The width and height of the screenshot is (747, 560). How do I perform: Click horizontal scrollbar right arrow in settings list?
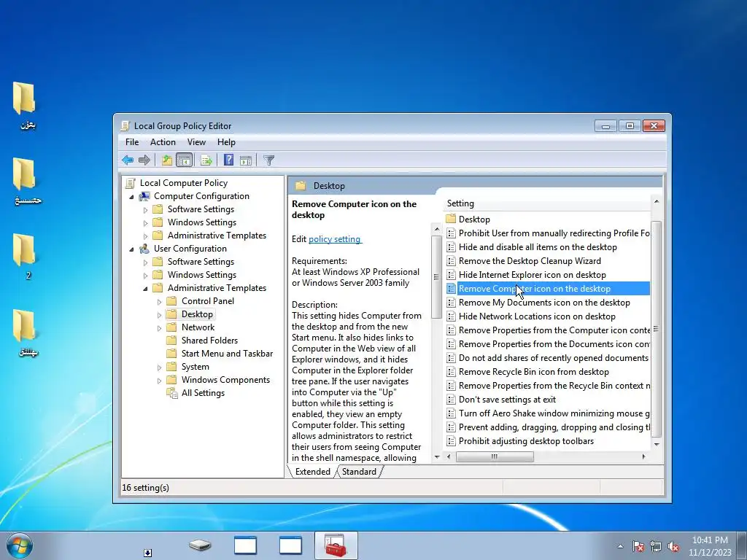[644, 456]
